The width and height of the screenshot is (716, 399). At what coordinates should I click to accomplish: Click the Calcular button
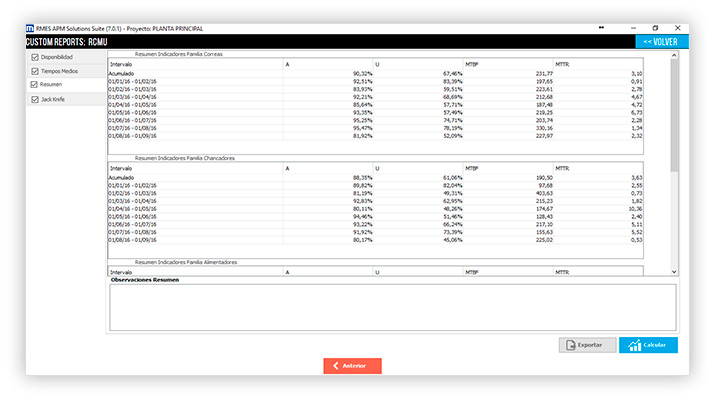[x=648, y=345]
